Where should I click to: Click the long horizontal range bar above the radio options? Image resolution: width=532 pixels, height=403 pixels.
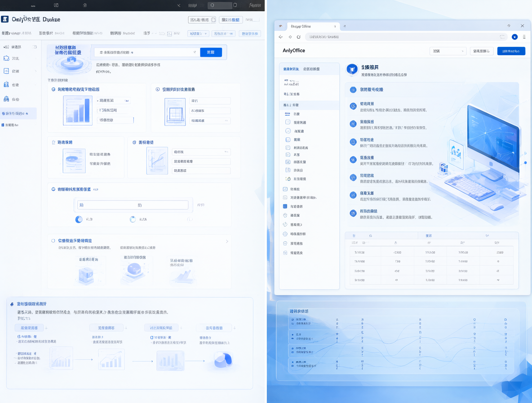[x=133, y=205]
